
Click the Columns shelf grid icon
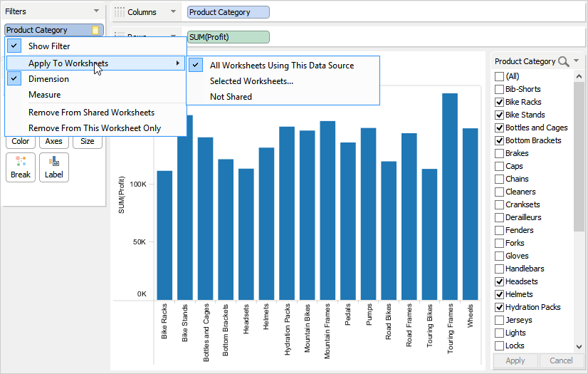click(x=120, y=12)
